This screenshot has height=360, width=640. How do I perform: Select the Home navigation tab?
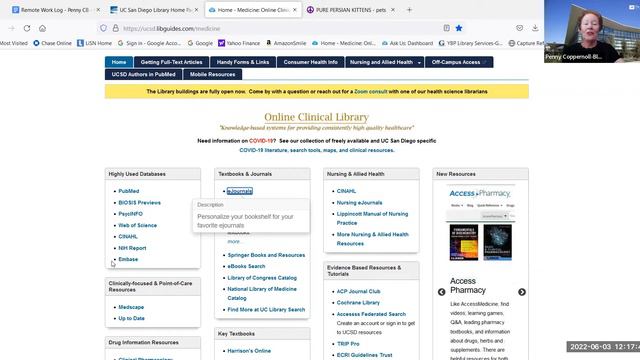coord(119,62)
